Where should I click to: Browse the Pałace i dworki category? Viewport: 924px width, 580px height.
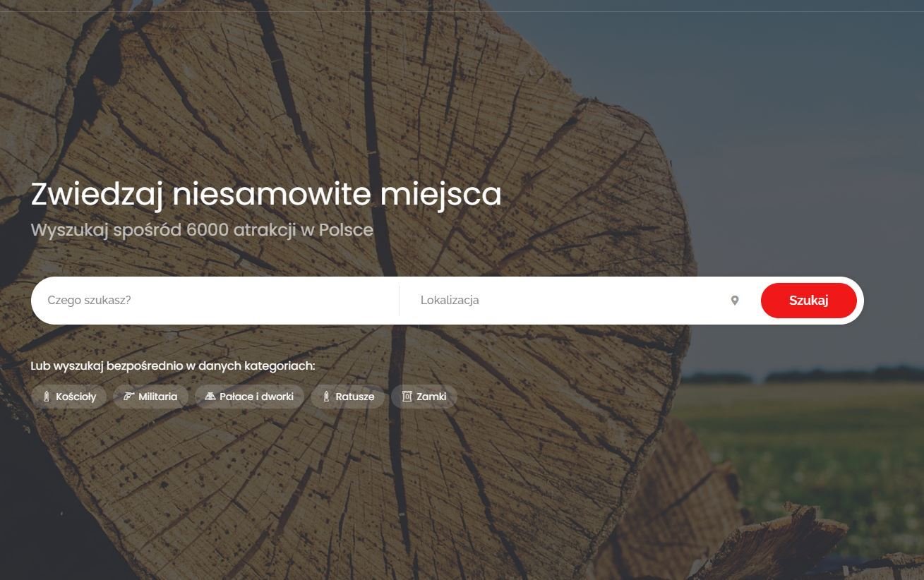pyautogui.click(x=256, y=397)
